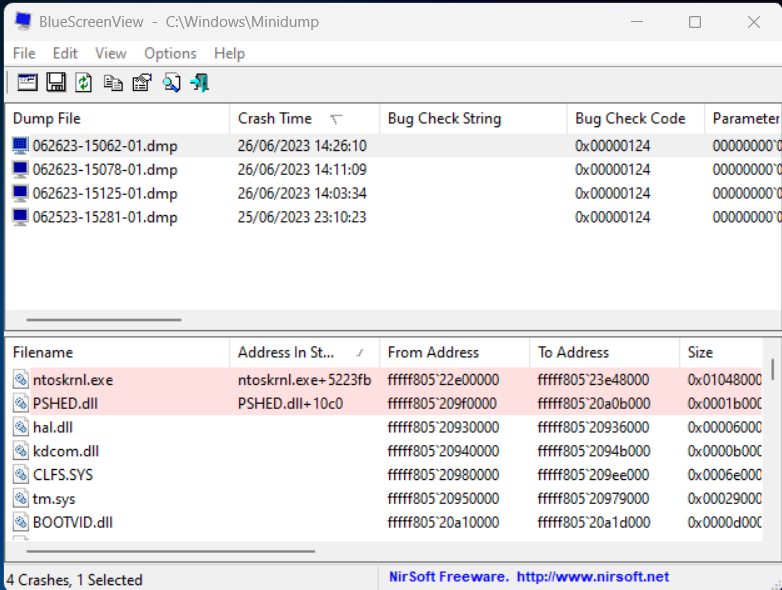This screenshot has width=782, height=590.
Task: Select row 062623-15125-01.dmp
Action: click(x=393, y=193)
